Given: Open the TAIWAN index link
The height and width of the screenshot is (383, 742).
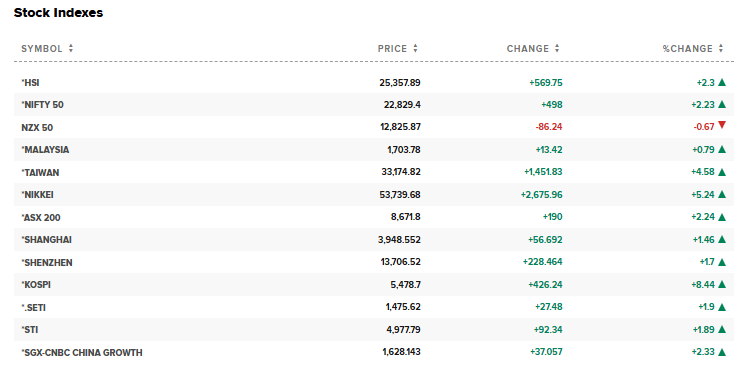Looking at the screenshot, I should (x=40, y=172).
